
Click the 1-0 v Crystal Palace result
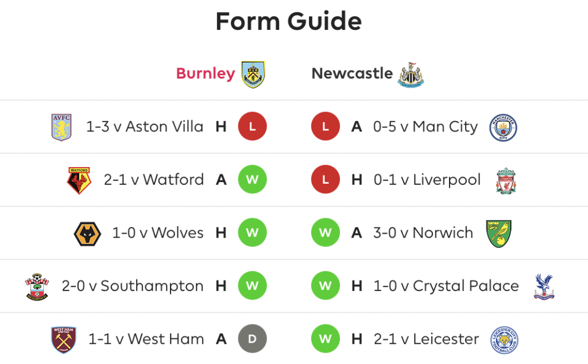point(446,286)
